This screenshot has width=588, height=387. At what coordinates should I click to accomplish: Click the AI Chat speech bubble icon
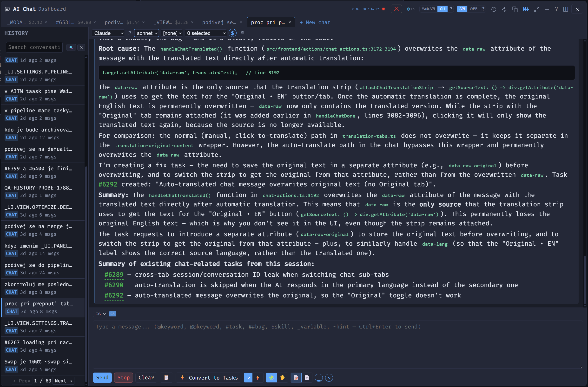click(x=7, y=9)
